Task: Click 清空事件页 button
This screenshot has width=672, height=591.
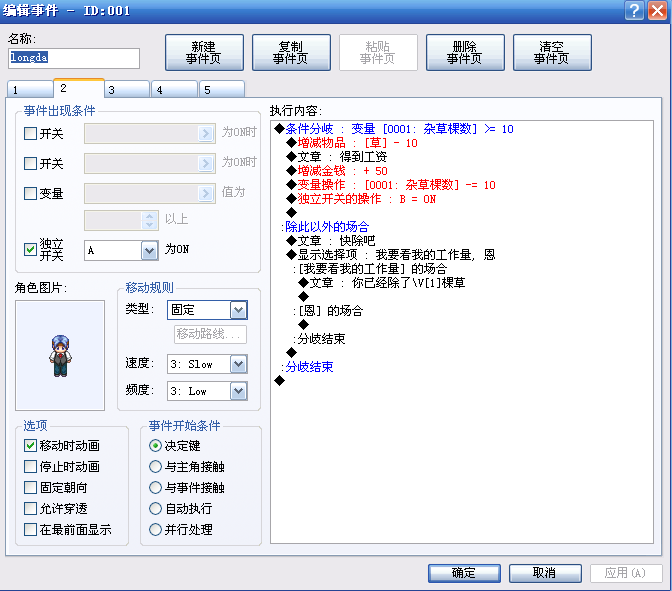Action: click(552, 53)
